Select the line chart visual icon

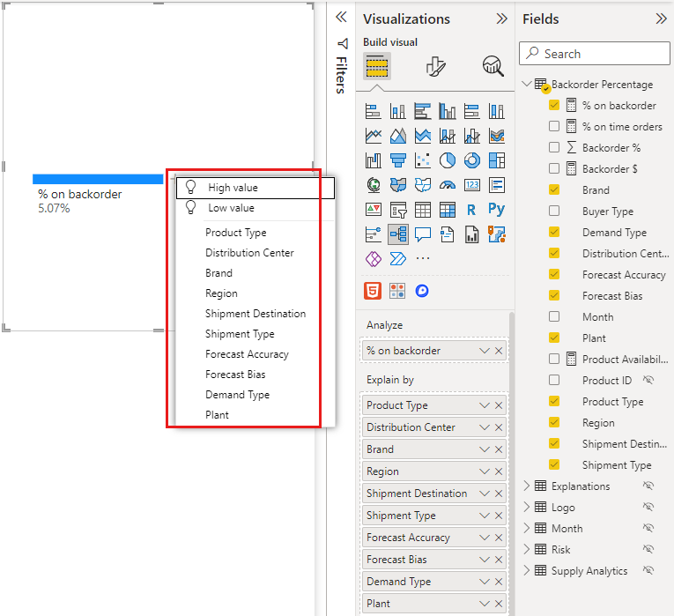(373, 136)
